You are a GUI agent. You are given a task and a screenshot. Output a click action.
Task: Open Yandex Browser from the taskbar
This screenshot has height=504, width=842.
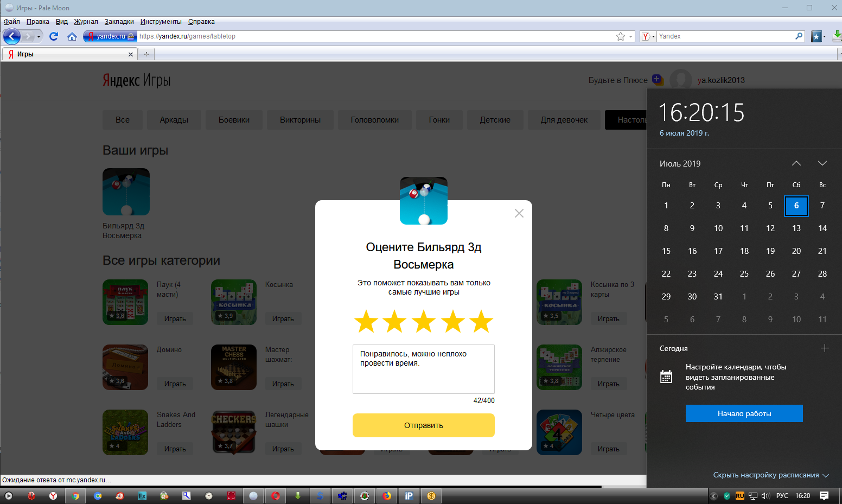tap(53, 496)
